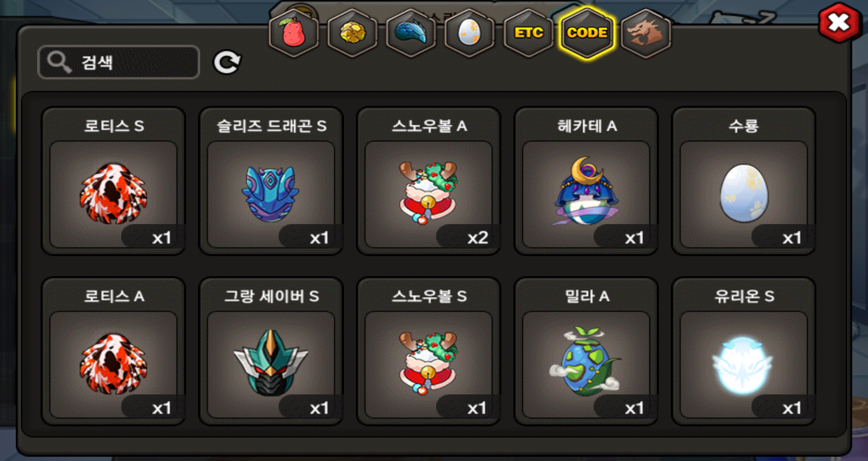The image size is (868, 461).
Task: Select the 헤카테 A moon egg
Action: (586, 181)
